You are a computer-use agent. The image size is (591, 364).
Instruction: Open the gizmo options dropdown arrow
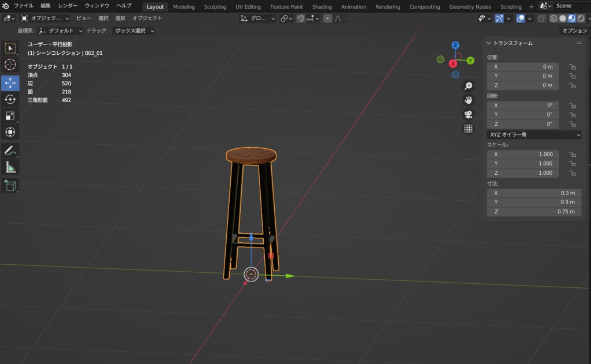pos(508,18)
